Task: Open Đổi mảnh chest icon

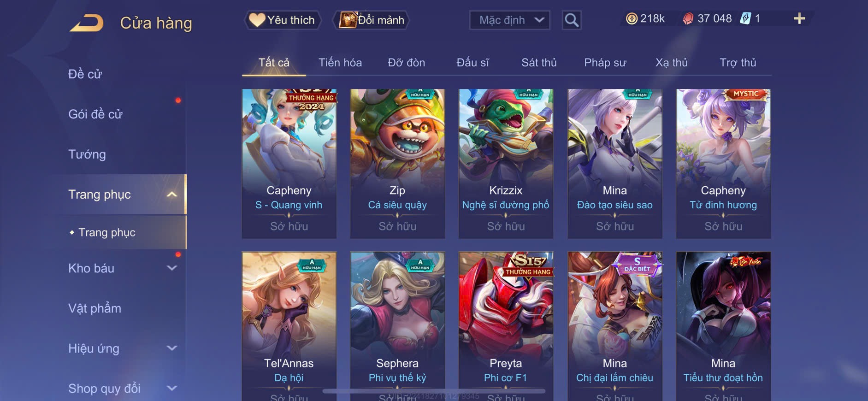Action: point(371,20)
